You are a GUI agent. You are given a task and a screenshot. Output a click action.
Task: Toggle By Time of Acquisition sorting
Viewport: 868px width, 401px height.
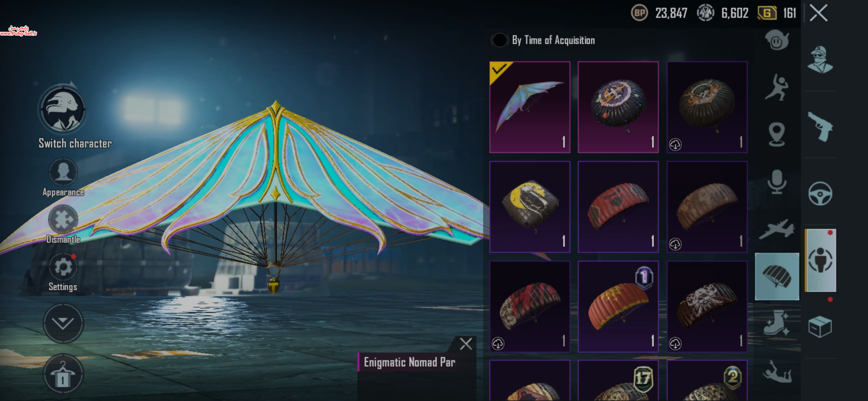point(499,40)
